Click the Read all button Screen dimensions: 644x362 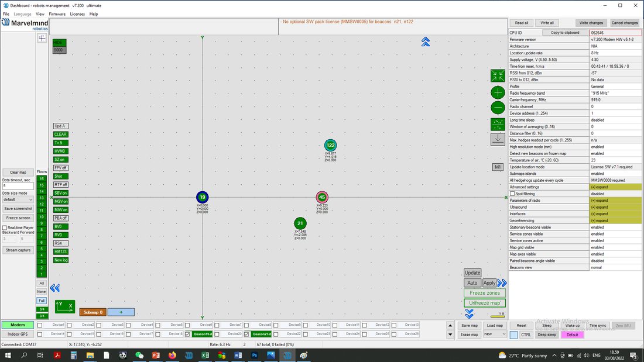click(522, 23)
